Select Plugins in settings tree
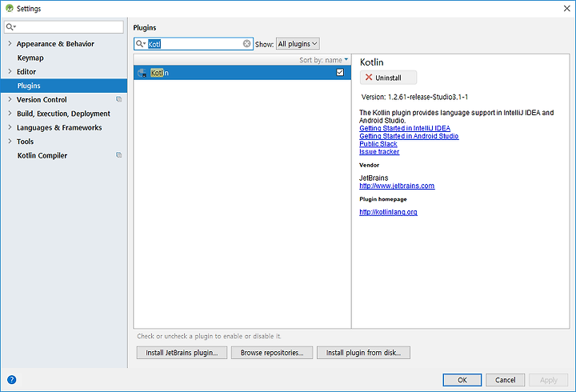Viewport: 576px width, 392px height. (x=64, y=86)
